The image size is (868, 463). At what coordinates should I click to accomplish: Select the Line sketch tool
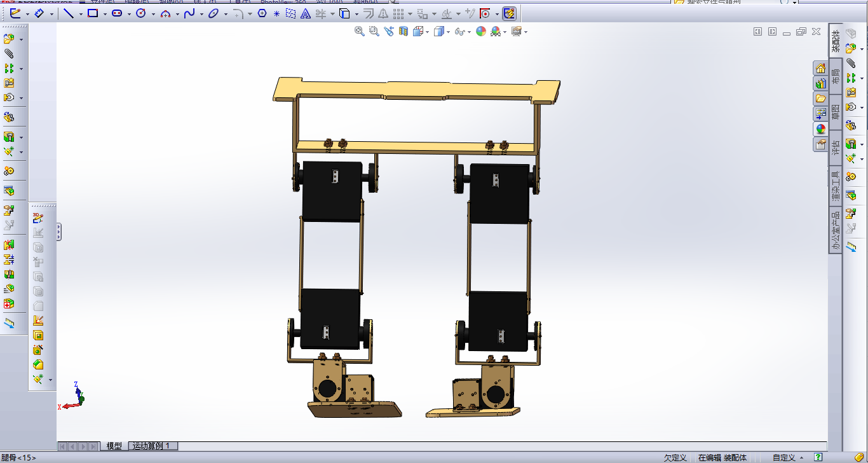coord(69,13)
